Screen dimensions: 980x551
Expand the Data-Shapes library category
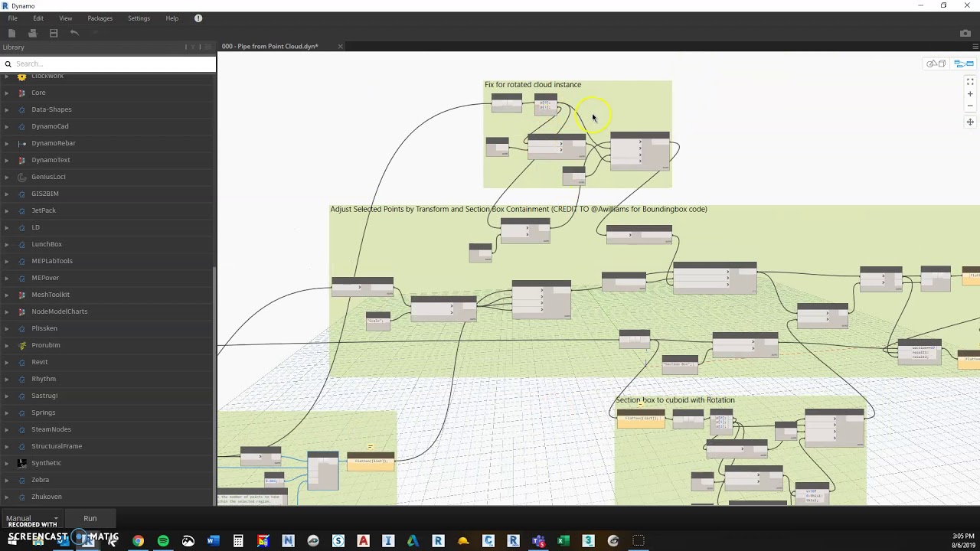tap(7, 109)
